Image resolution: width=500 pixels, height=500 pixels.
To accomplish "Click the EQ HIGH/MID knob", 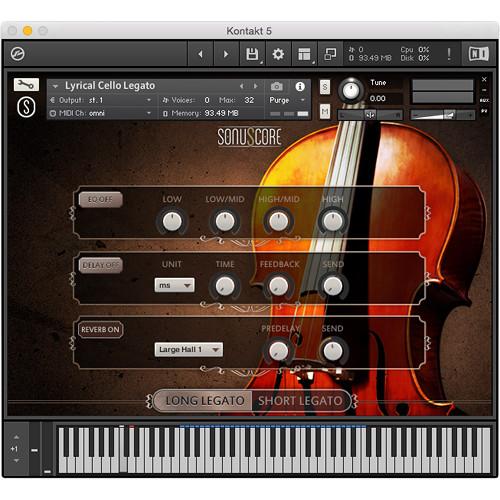I will (279, 221).
